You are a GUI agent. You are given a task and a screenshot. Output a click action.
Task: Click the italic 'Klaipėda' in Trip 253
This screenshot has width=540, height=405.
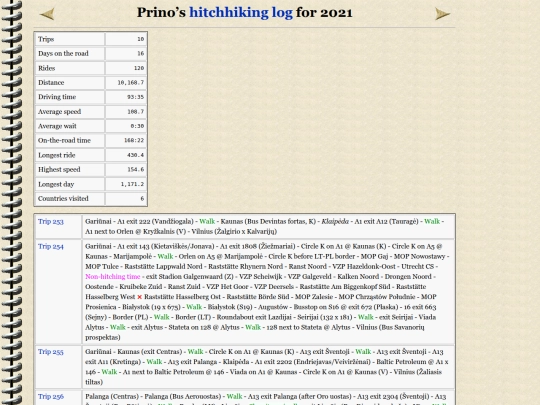tap(335, 221)
